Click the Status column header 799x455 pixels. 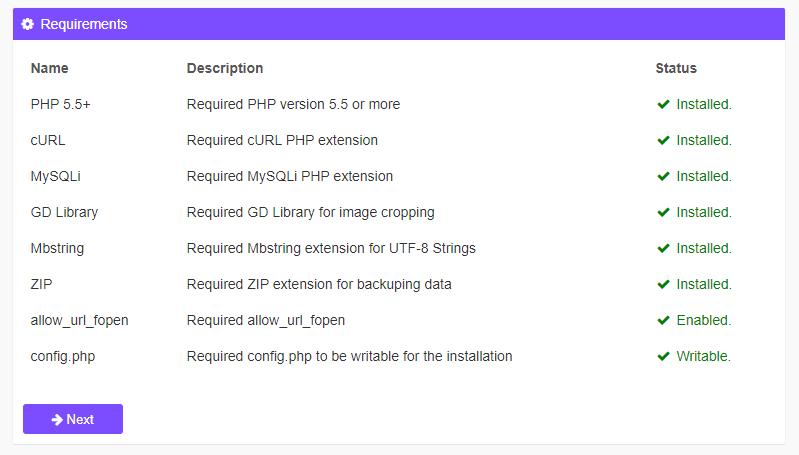tap(676, 68)
